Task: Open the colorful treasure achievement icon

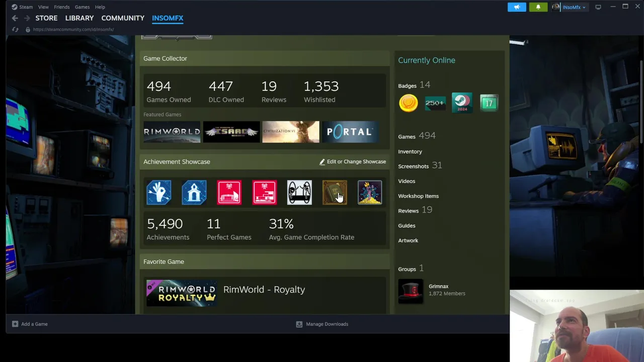Action: point(370,193)
